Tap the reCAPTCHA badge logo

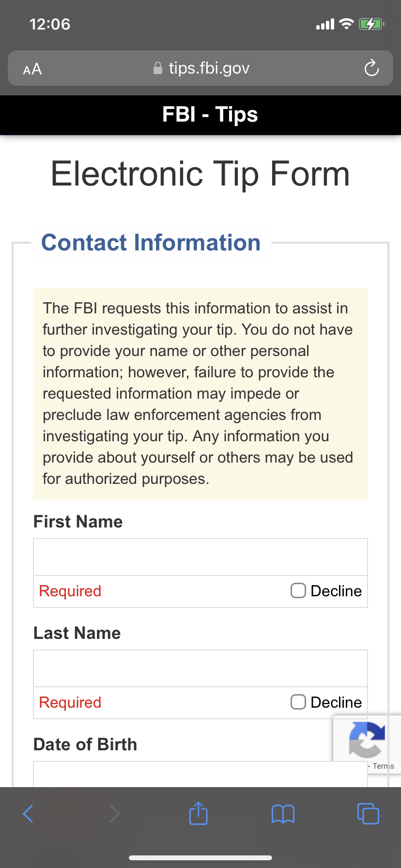(x=367, y=739)
